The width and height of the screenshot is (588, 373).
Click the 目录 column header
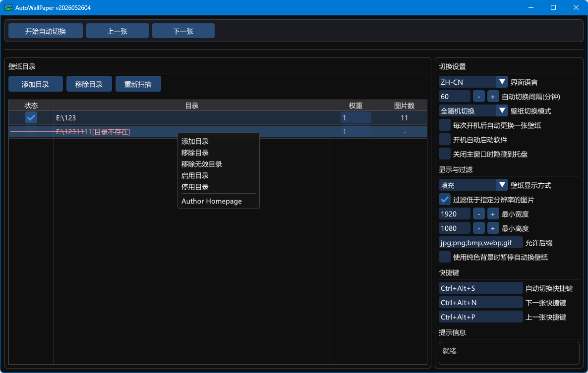pos(192,106)
